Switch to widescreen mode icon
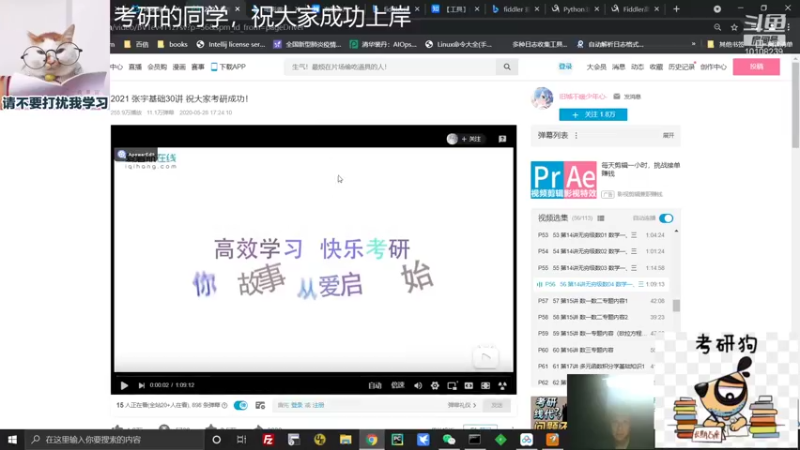Screen dimensions: 800x450 pyautogui.click(x=468, y=386)
